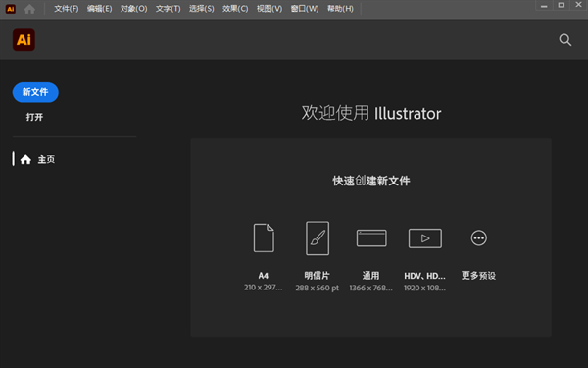Open the 窗口(W) menu
This screenshot has height=368, width=588.
305,9
